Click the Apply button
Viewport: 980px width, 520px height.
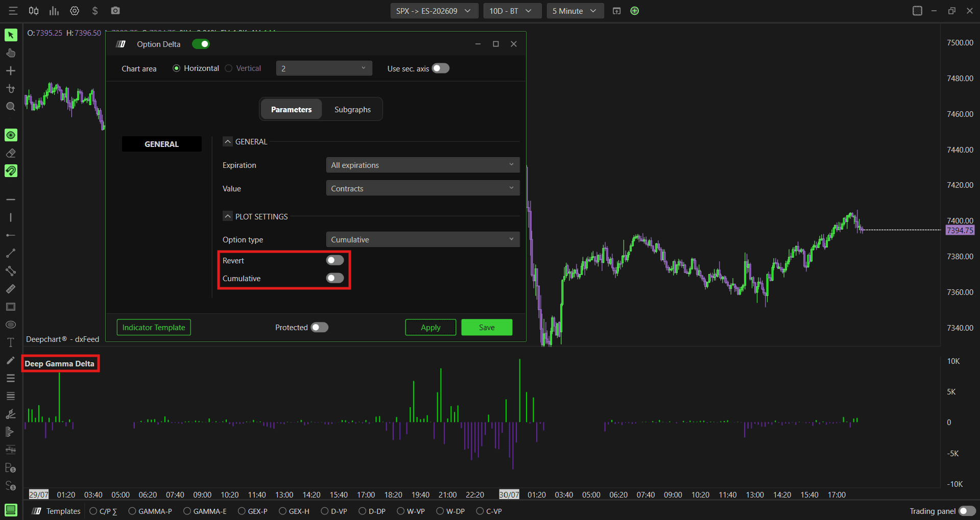(x=431, y=327)
